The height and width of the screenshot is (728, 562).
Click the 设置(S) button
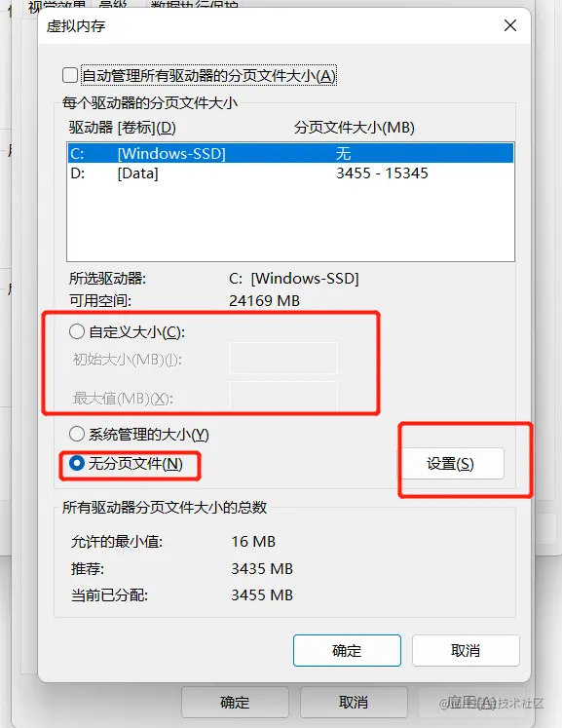[x=452, y=463]
